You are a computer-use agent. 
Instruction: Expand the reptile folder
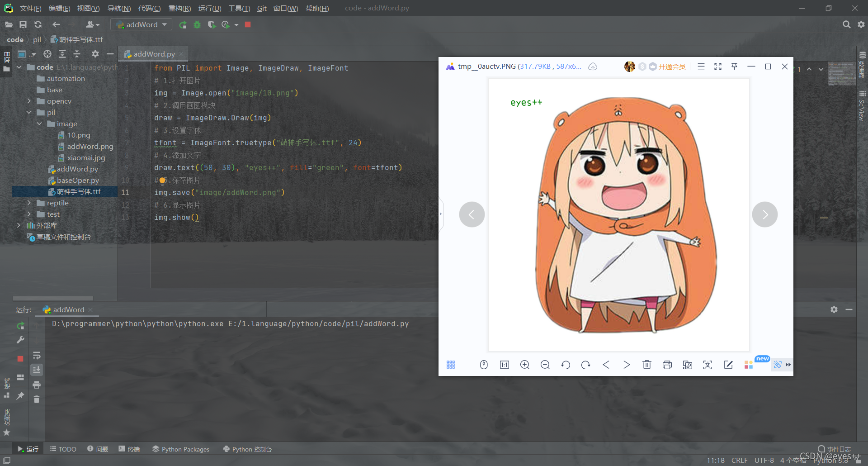click(29, 203)
